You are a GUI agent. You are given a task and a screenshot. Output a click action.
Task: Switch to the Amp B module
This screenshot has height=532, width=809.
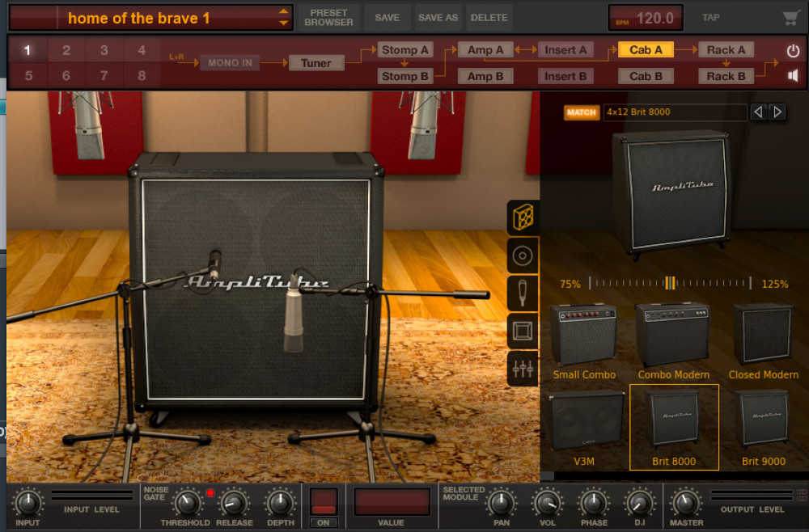pyautogui.click(x=485, y=76)
